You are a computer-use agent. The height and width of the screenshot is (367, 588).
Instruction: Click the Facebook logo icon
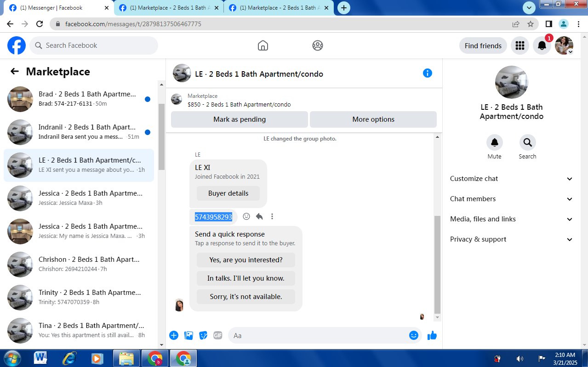click(17, 45)
